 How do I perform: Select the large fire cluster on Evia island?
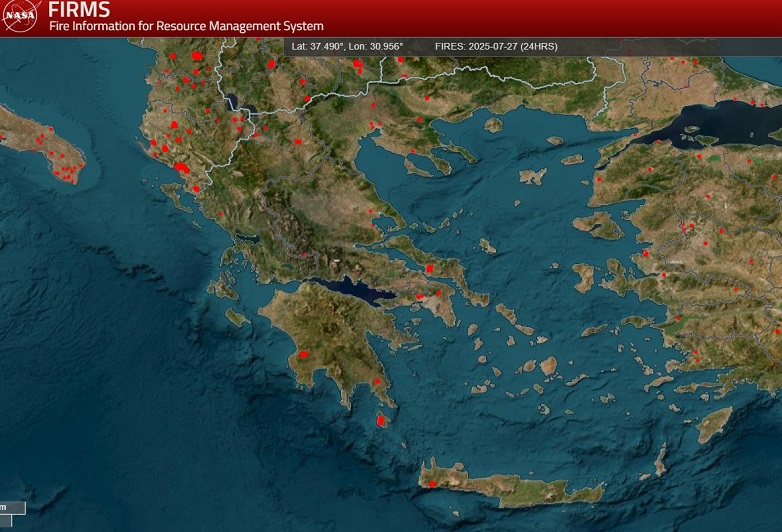(431, 268)
